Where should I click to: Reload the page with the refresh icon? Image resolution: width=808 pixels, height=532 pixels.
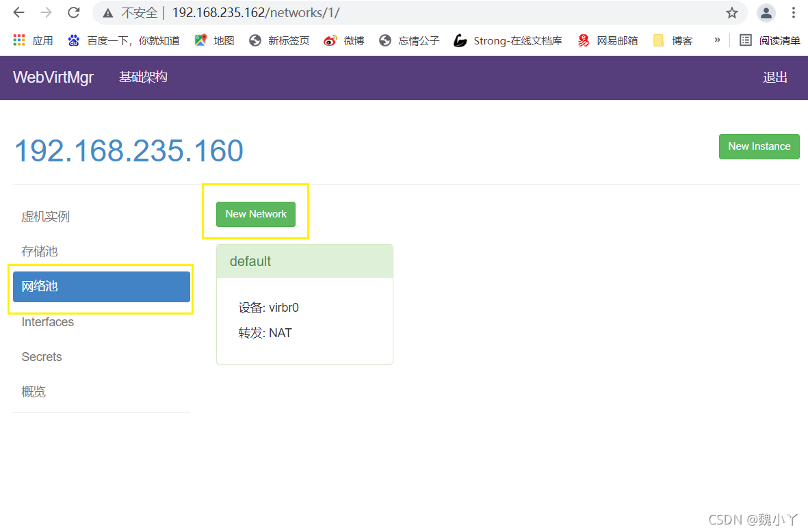pyautogui.click(x=74, y=12)
